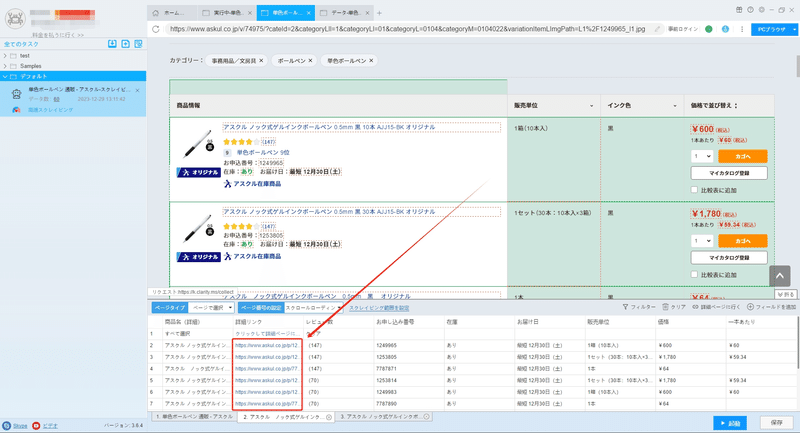Expand the Samples folder in task tree
800x433 pixels.
[x=5, y=66]
